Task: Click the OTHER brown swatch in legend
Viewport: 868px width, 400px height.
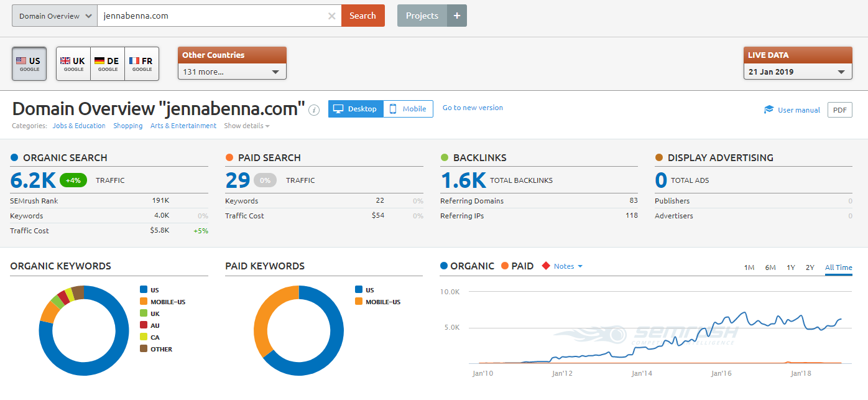Action: click(144, 349)
